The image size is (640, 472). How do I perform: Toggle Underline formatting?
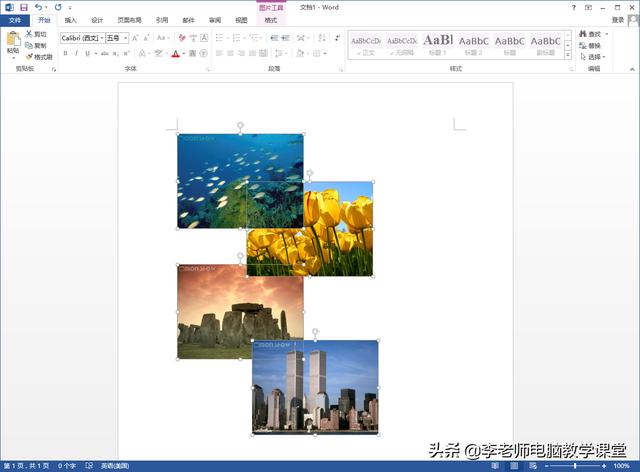[87, 53]
